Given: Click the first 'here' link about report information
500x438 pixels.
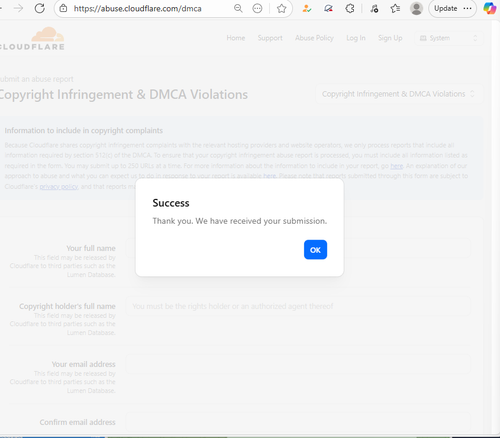Looking at the screenshot, I should pos(397,166).
